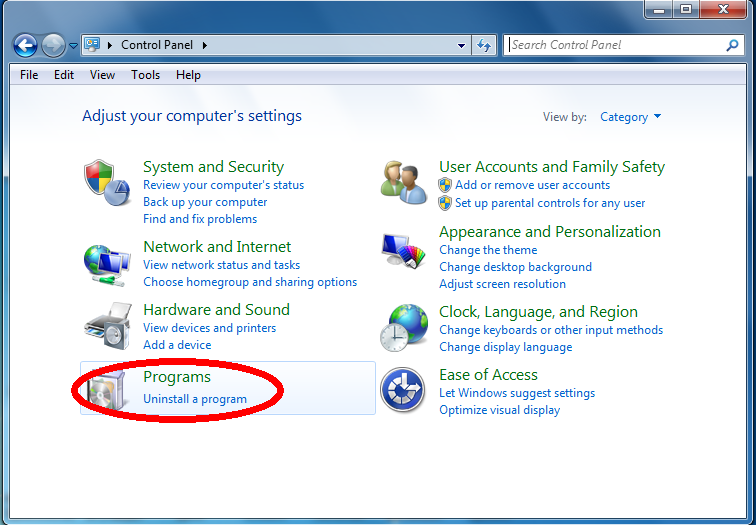The height and width of the screenshot is (525, 756).
Task: Click Change the theme
Action: [x=488, y=250]
